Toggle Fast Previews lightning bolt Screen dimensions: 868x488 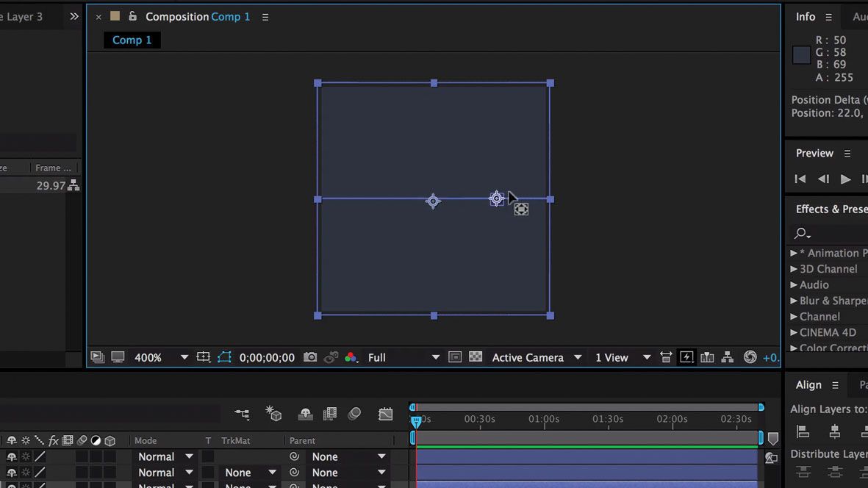click(x=686, y=357)
